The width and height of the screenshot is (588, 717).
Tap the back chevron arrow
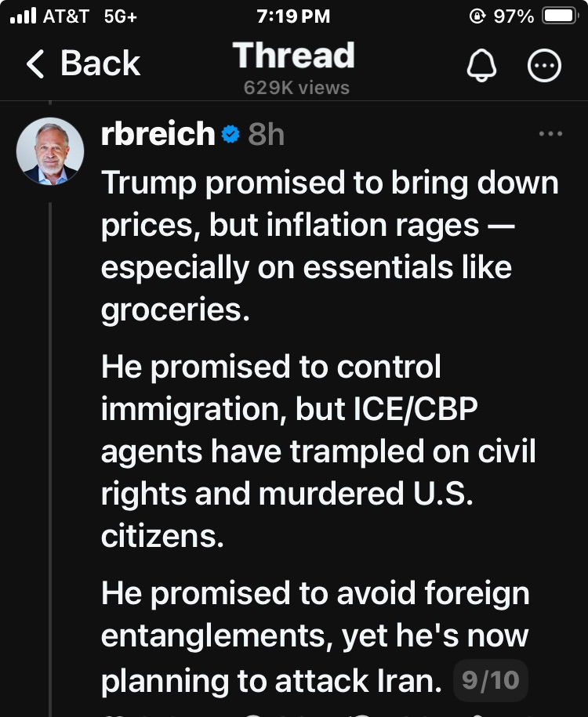[x=35, y=63]
